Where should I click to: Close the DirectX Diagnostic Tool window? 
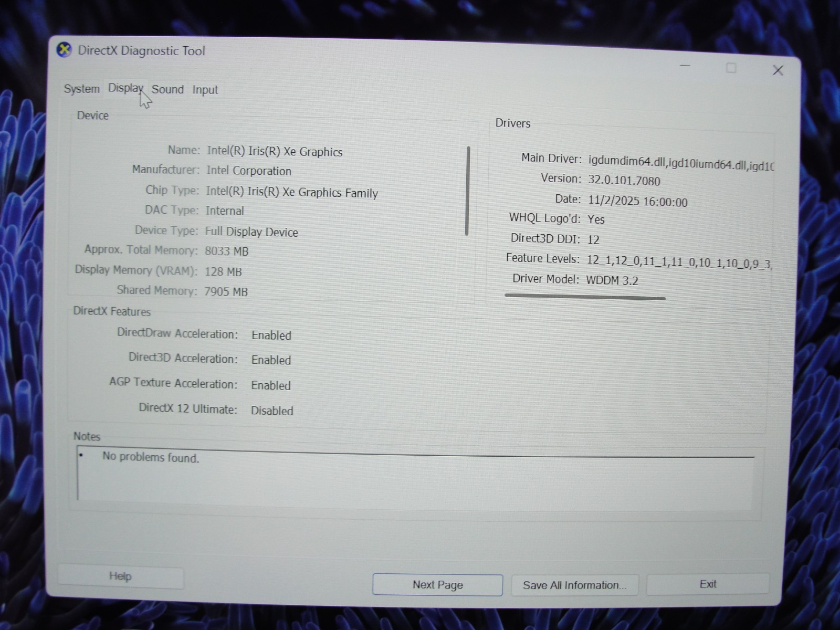[778, 70]
